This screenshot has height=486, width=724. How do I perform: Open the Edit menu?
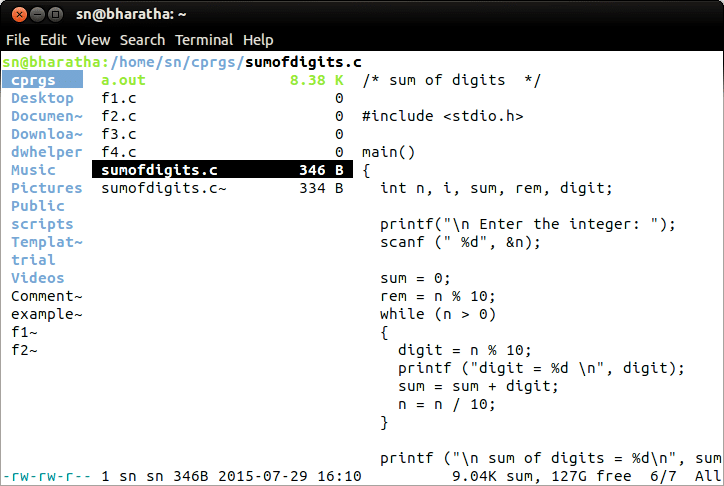(x=53, y=40)
